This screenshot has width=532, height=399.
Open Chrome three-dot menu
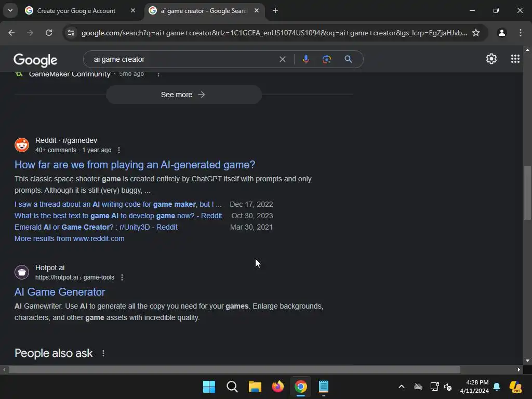521,33
